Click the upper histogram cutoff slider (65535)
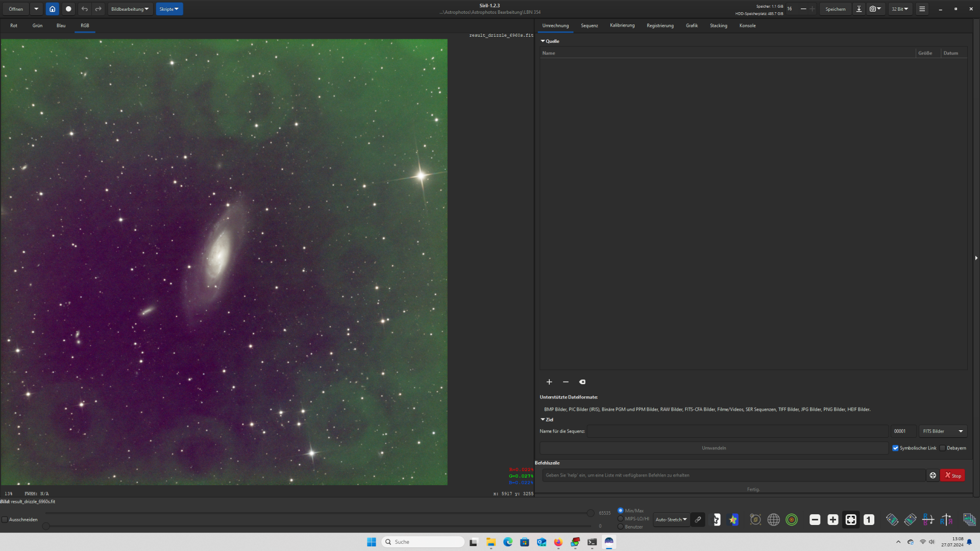 [591, 513]
